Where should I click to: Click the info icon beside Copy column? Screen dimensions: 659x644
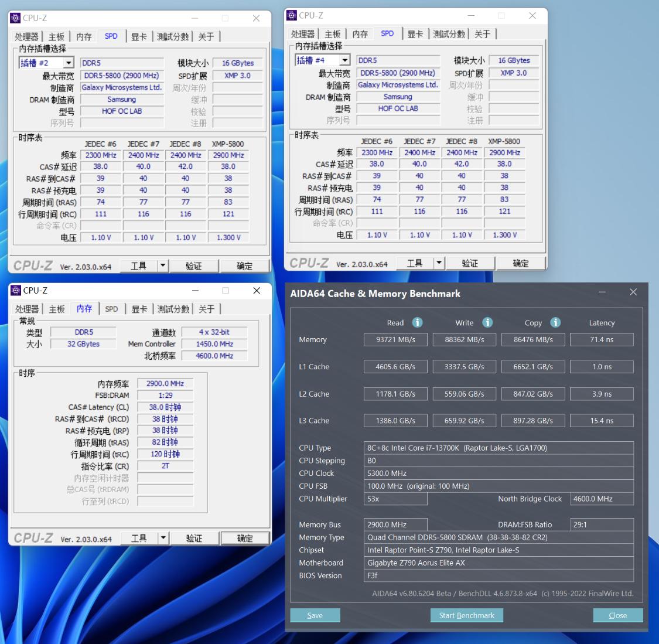point(555,322)
